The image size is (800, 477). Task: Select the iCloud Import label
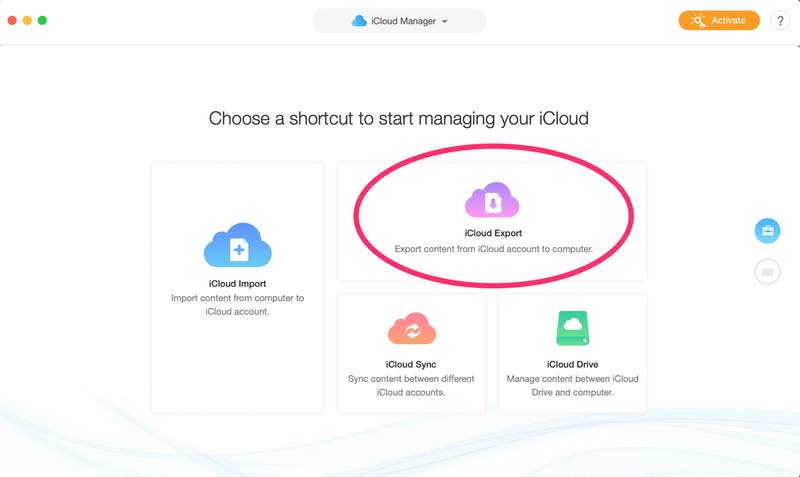tap(237, 284)
